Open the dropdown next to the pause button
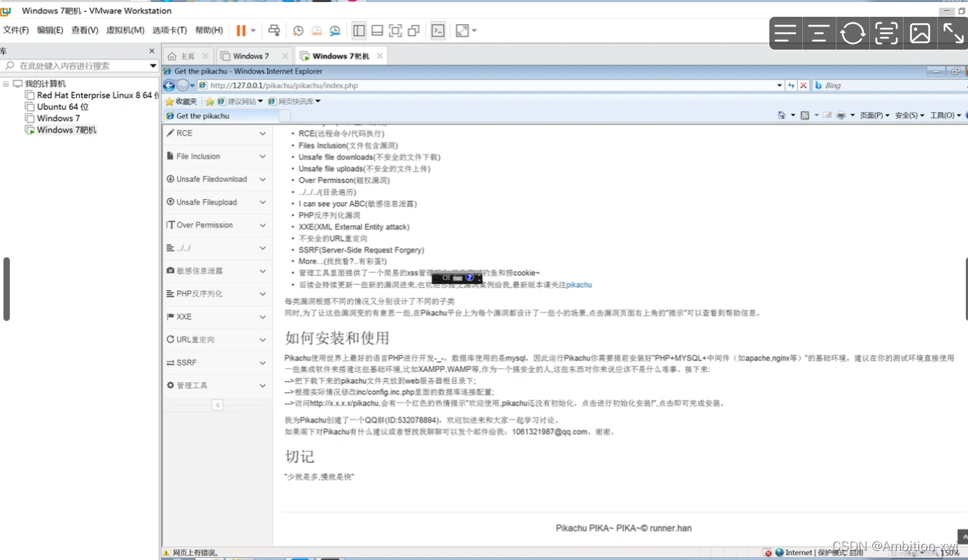This screenshot has width=968, height=560. tap(253, 31)
